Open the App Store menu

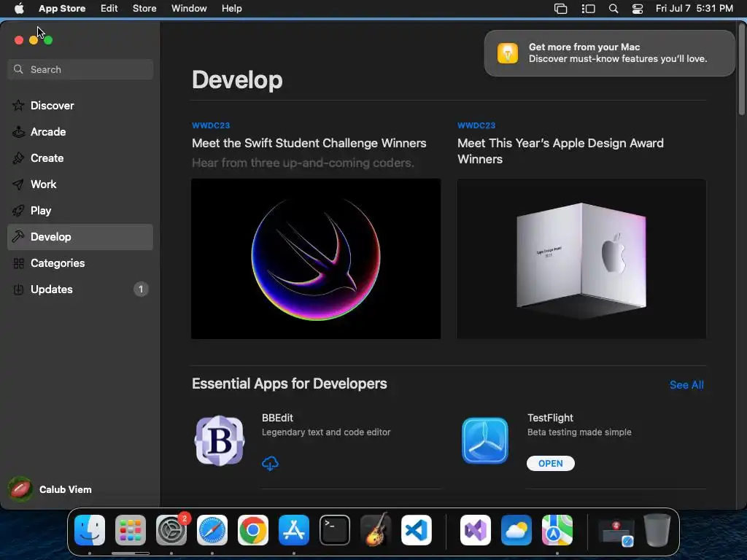62,9
